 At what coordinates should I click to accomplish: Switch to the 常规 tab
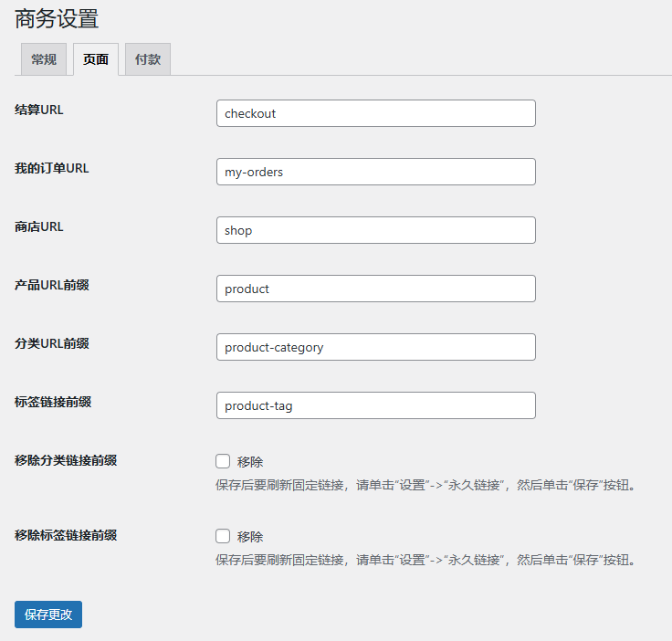pos(44,59)
